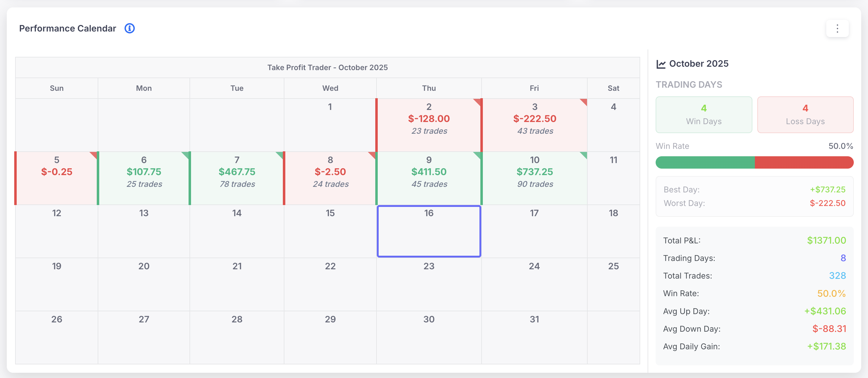Select the October 10 cell with $737.25 profit
Screen dimensions: 868x378
(x=534, y=177)
